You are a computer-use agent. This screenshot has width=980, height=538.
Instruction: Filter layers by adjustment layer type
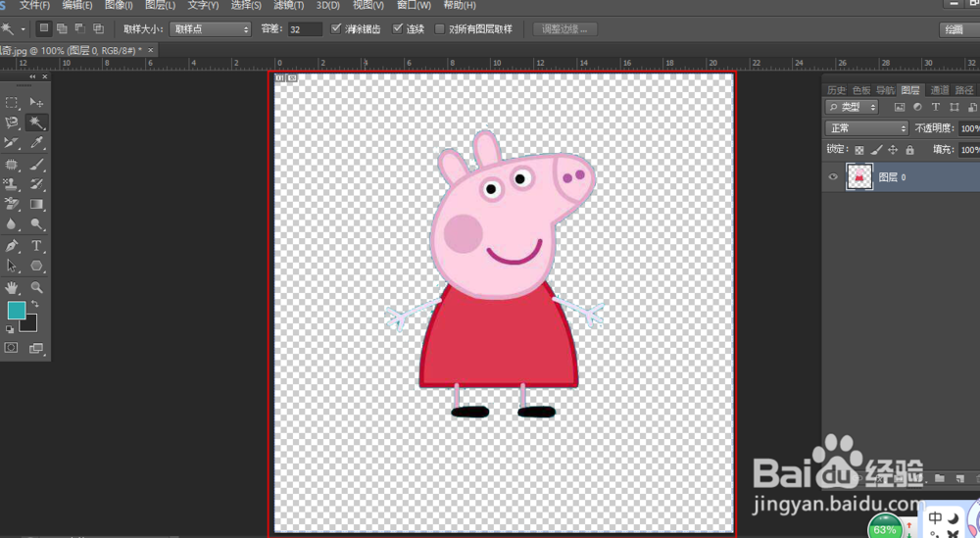(917, 107)
